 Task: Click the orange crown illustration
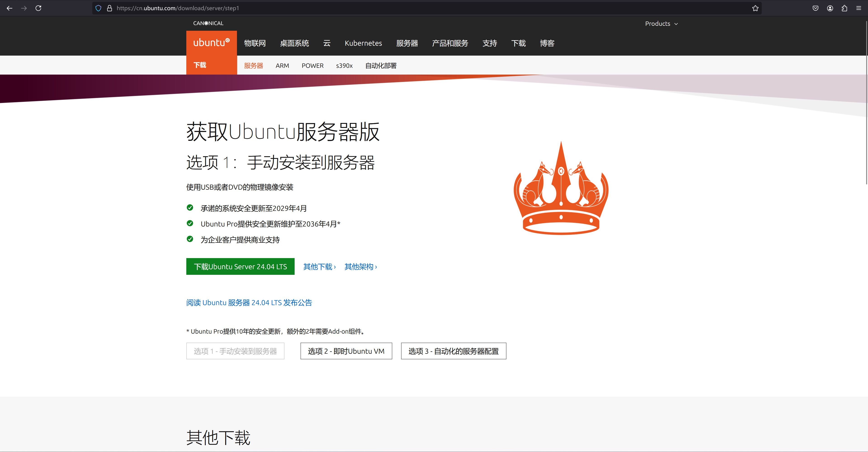click(561, 188)
